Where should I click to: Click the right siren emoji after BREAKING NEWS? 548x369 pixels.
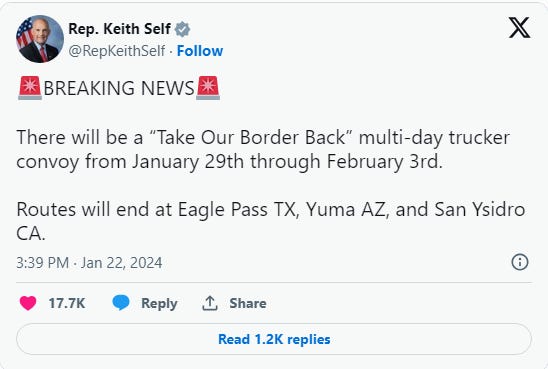pos(208,88)
